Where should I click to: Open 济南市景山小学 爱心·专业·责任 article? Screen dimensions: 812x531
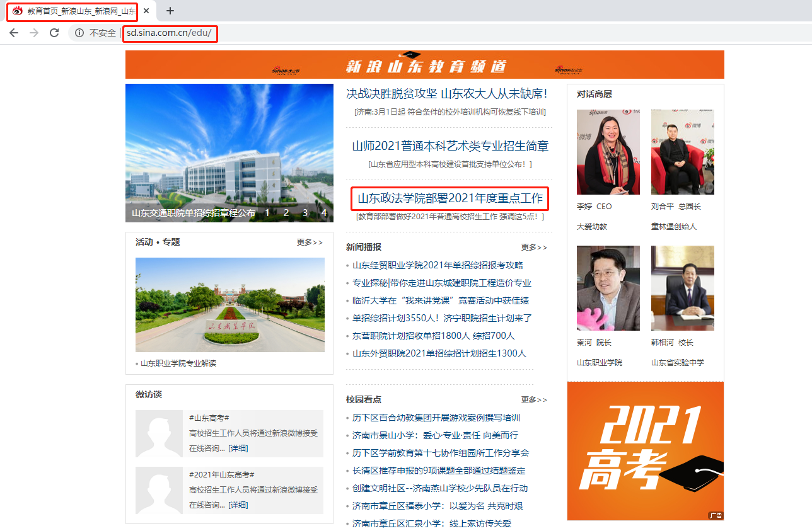[x=435, y=435]
